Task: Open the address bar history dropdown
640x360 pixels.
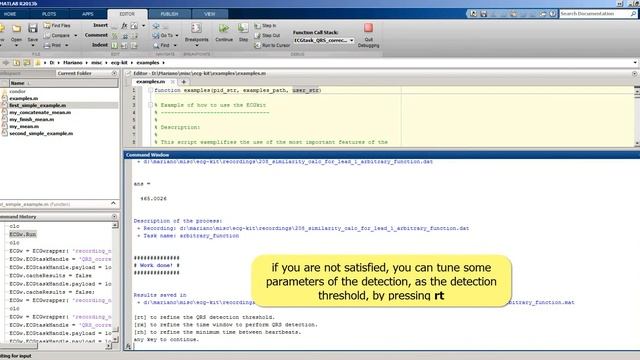Action: pyautogui.click(x=635, y=62)
